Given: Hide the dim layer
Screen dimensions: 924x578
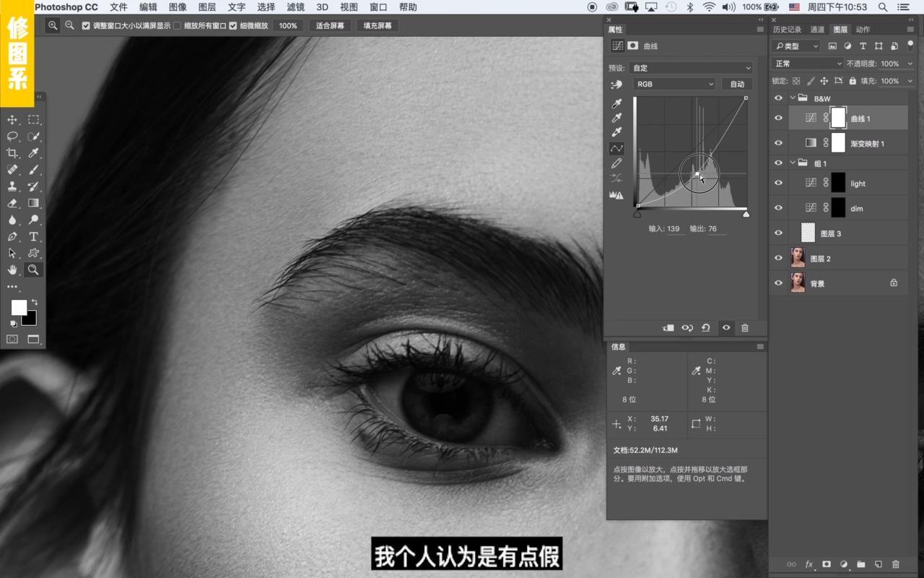Looking at the screenshot, I should pyautogui.click(x=778, y=208).
